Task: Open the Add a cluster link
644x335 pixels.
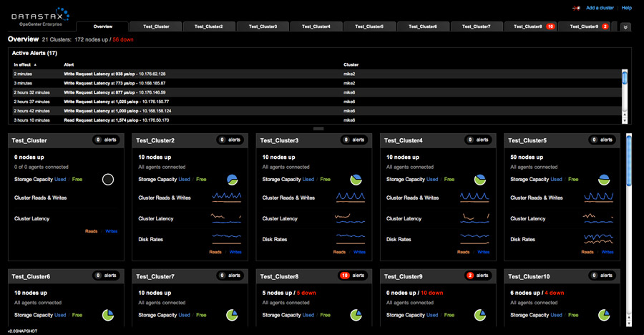Action: point(600,8)
